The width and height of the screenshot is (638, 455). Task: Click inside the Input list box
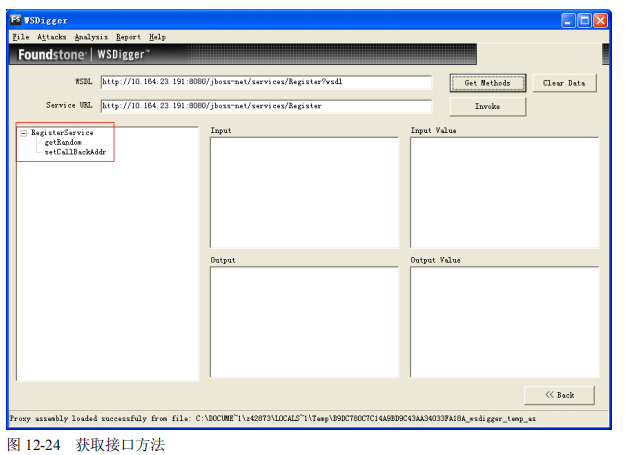[x=304, y=192]
